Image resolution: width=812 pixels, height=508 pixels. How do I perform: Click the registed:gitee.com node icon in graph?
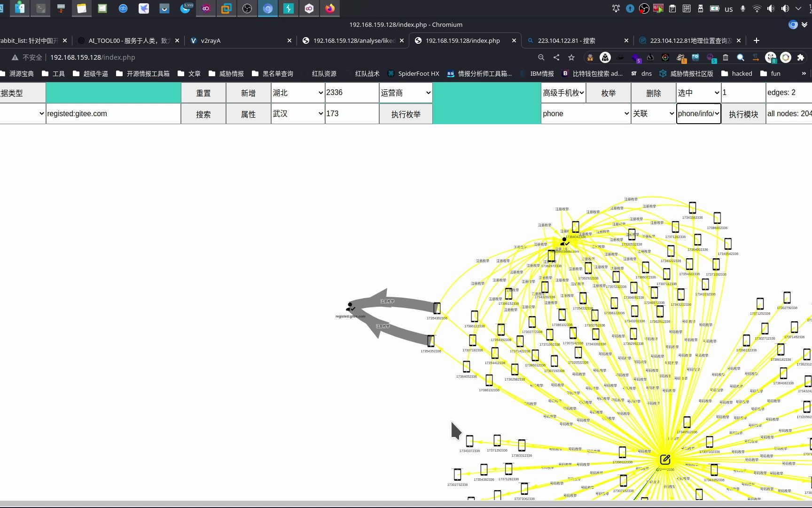coord(350,307)
